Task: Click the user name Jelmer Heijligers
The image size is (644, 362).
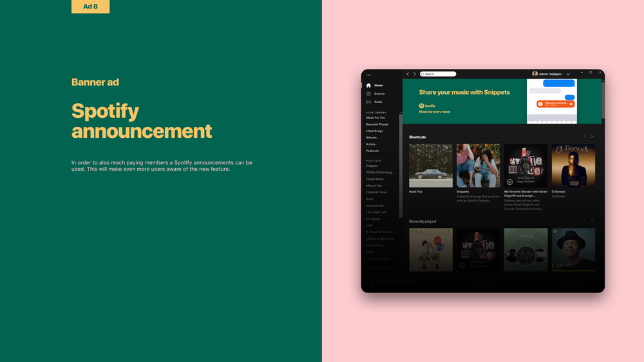Action: [x=550, y=74]
